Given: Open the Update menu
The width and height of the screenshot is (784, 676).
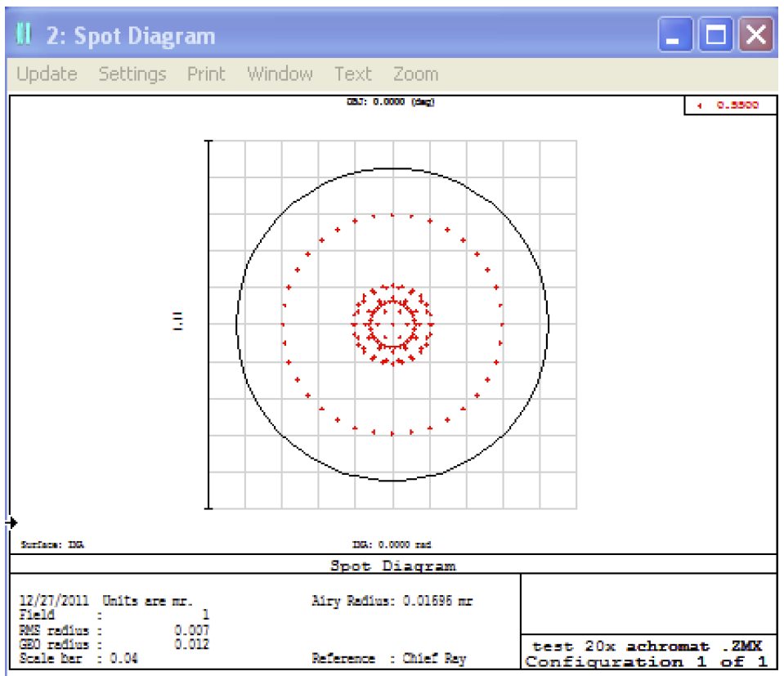Looking at the screenshot, I should (x=47, y=74).
